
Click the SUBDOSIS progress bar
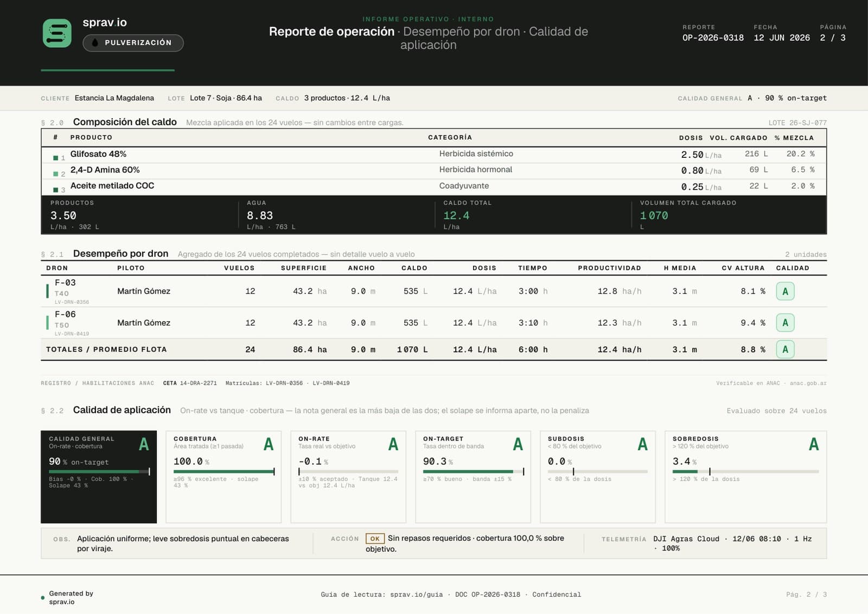point(598,471)
